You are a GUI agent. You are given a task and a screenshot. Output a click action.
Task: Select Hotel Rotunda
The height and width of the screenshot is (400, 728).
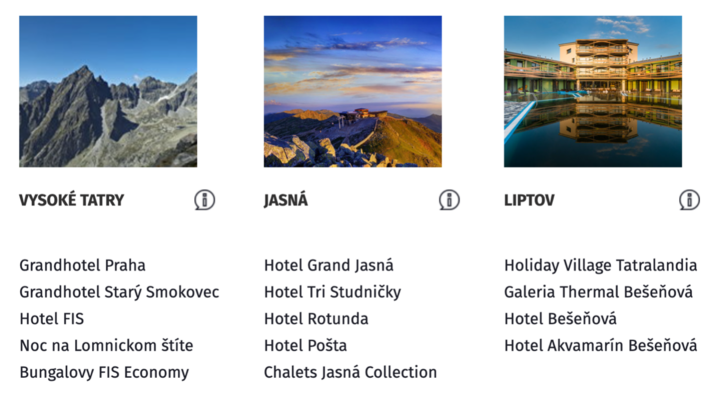316,319
